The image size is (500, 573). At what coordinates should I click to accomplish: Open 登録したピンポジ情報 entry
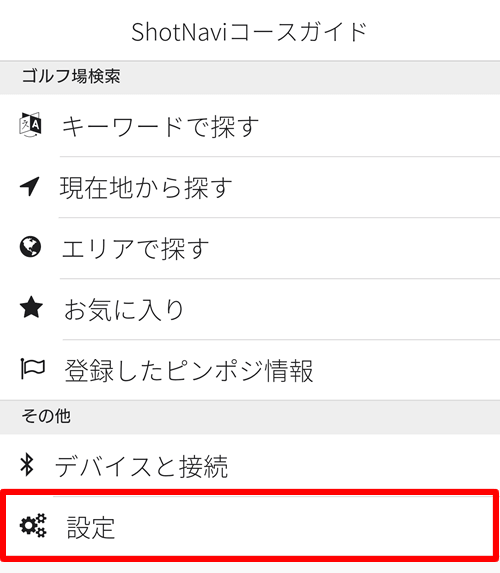click(250, 370)
